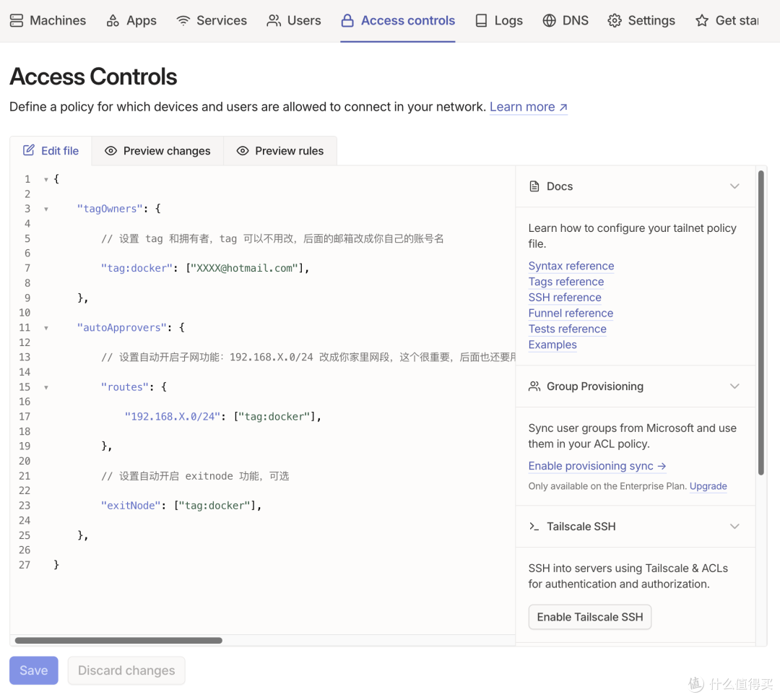
Task: Open the Tags reference link
Action: pos(566,282)
